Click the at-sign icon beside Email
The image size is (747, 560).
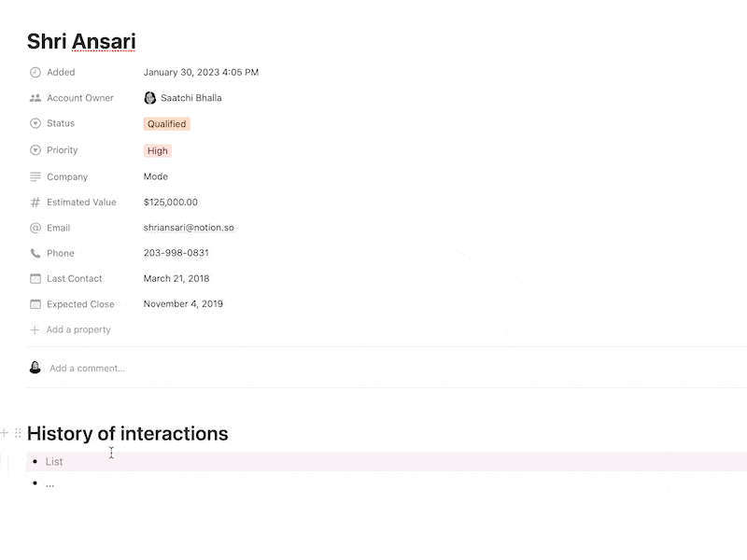[x=35, y=228]
